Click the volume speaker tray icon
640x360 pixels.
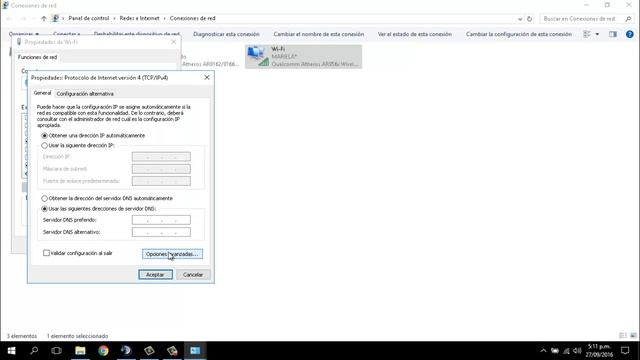tap(577, 351)
